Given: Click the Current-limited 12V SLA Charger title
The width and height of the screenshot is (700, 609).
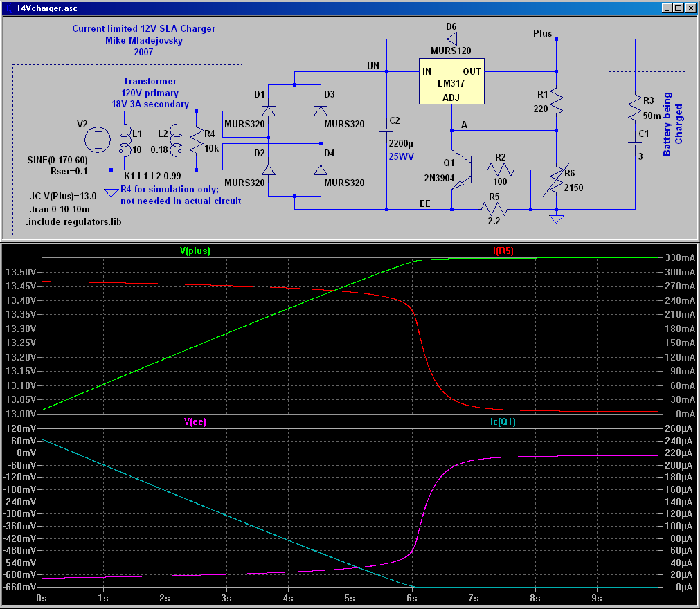Looking at the screenshot, I should pos(144,28).
